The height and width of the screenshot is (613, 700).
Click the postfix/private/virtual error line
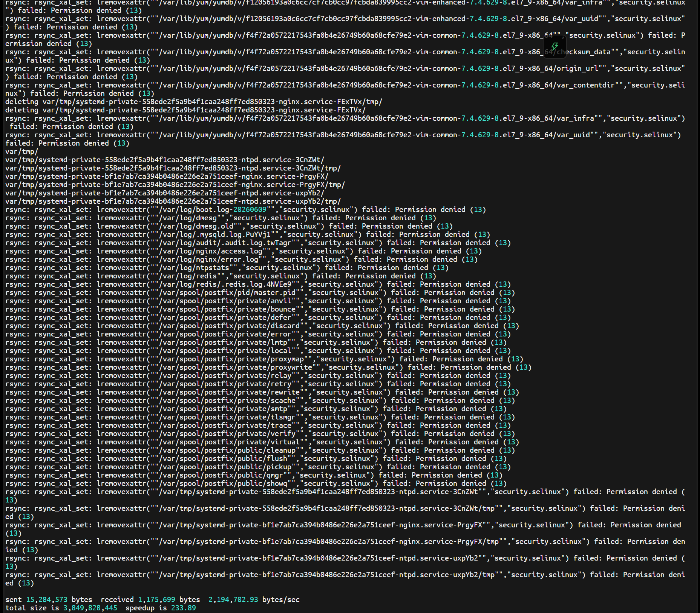(x=262, y=442)
